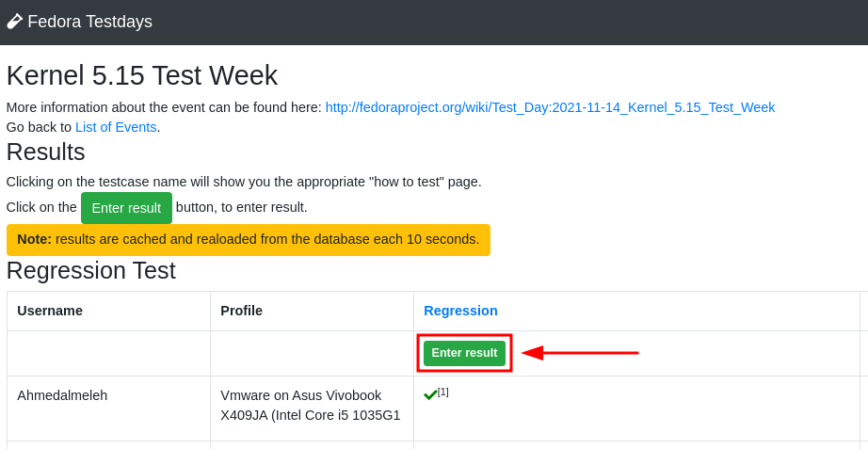Click the green checkmark in Ahmedalmeleh's row
Viewport: 868px width, 449px height.
[x=430, y=394]
